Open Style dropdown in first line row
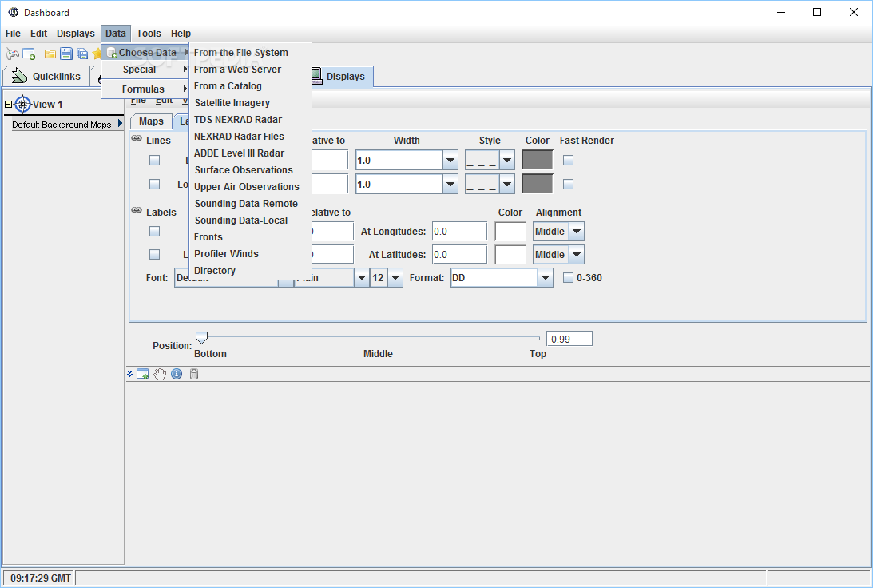The image size is (873, 588). pos(507,161)
